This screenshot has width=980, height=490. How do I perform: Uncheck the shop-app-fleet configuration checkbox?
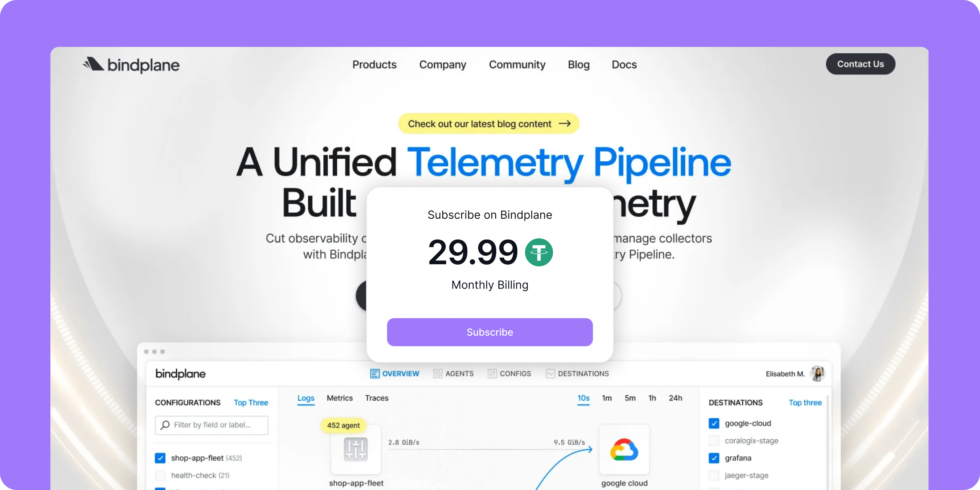point(160,458)
